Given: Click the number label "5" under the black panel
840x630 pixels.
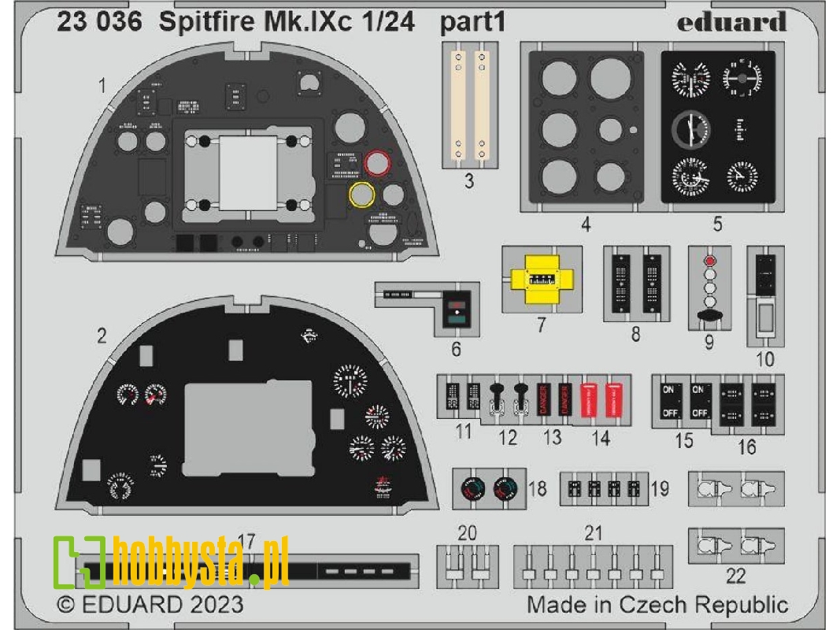Looking at the screenshot, I should (718, 224).
